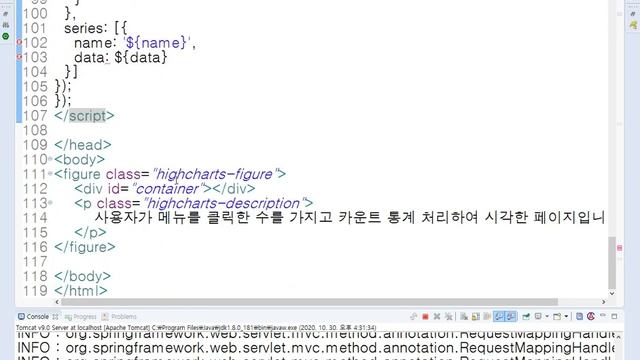Click the blue icon right of Open Console dropdown

point(579,316)
